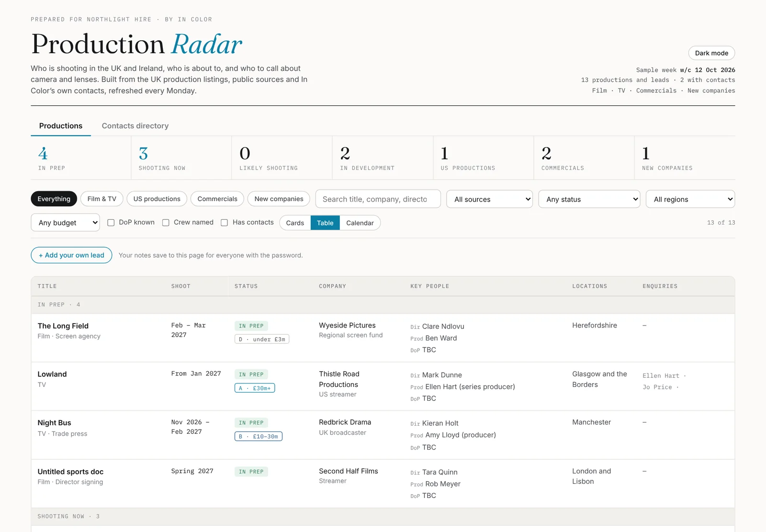Click the 'D · under £3m' budget badge
The image size is (766, 532).
(262, 340)
